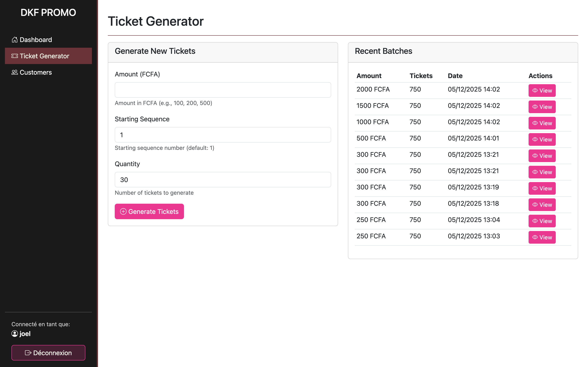
Task: Click the Dashboard home icon
Action: coord(14,40)
